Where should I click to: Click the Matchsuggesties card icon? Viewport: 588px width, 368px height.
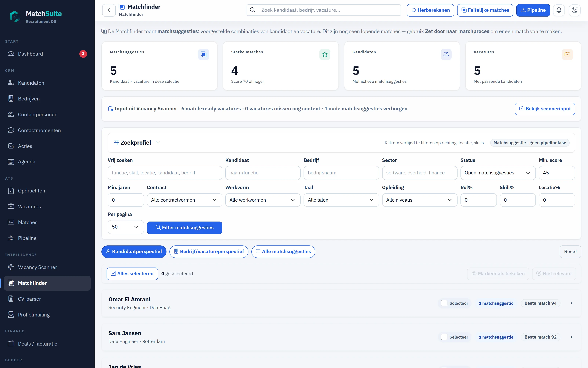pyautogui.click(x=203, y=54)
